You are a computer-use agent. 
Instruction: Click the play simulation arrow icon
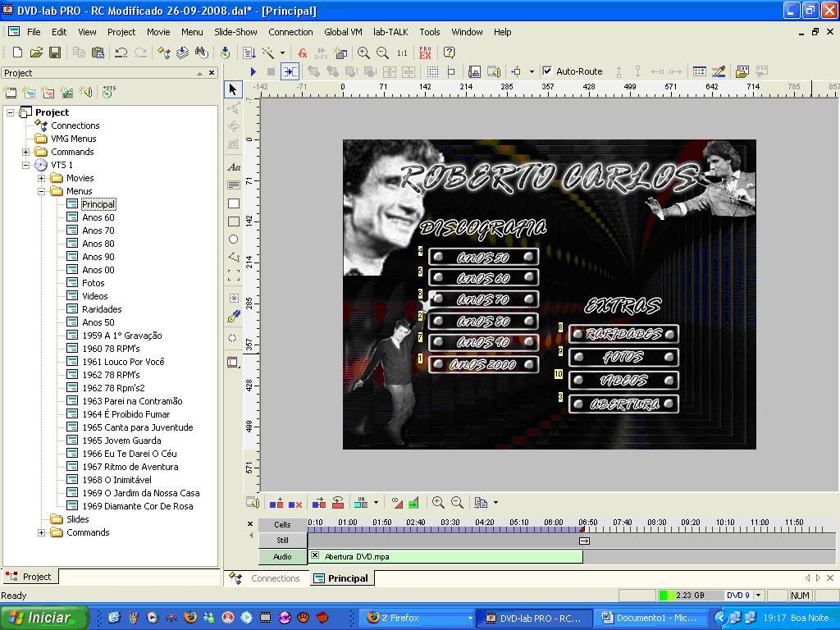[x=253, y=71]
